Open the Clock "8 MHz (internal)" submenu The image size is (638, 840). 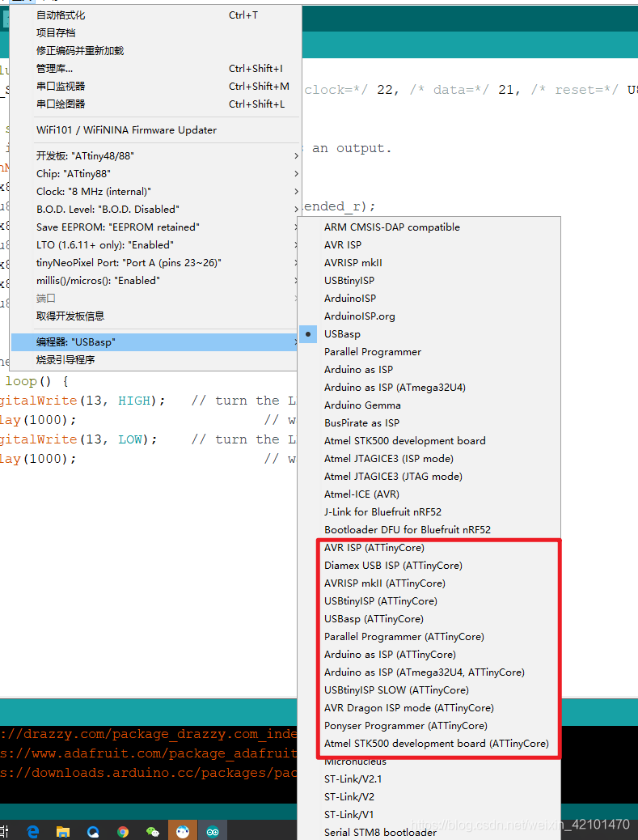pyautogui.click(x=154, y=191)
